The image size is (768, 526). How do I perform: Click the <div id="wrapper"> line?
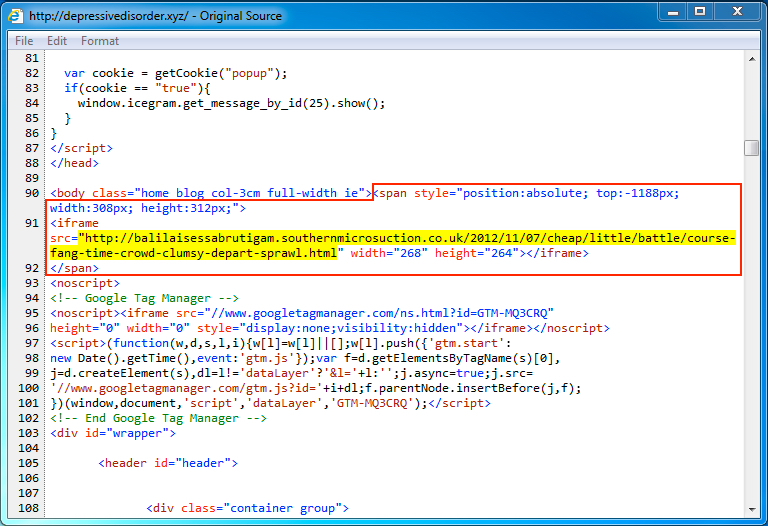pos(113,433)
